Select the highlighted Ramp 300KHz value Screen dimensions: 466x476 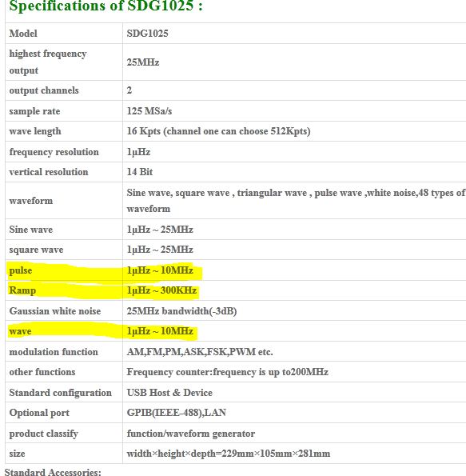[161, 290]
